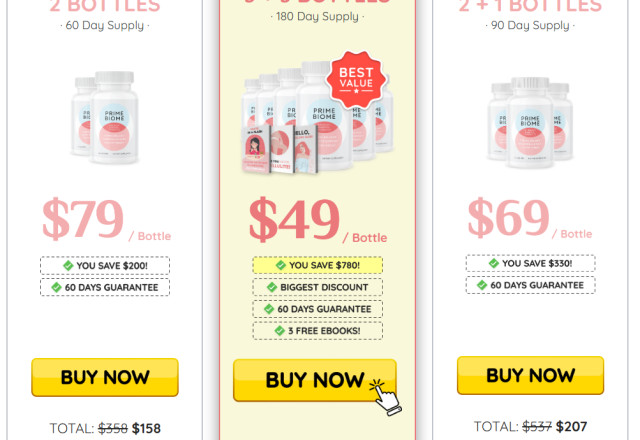Click BUY NOW for the $69 package
The height and width of the screenshot is (440, 640).
point(530,375)
